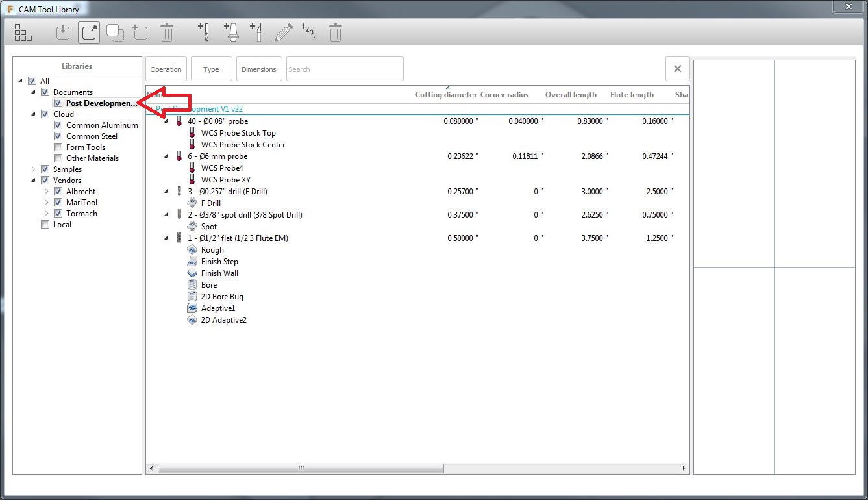Click the Renumber tools icon

tap(310, 32)
